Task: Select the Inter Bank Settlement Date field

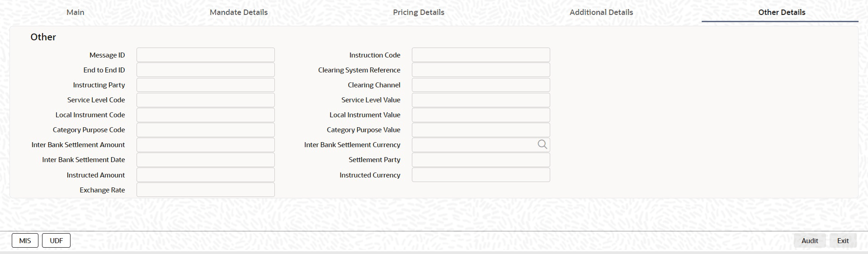Action: point(205,160)
